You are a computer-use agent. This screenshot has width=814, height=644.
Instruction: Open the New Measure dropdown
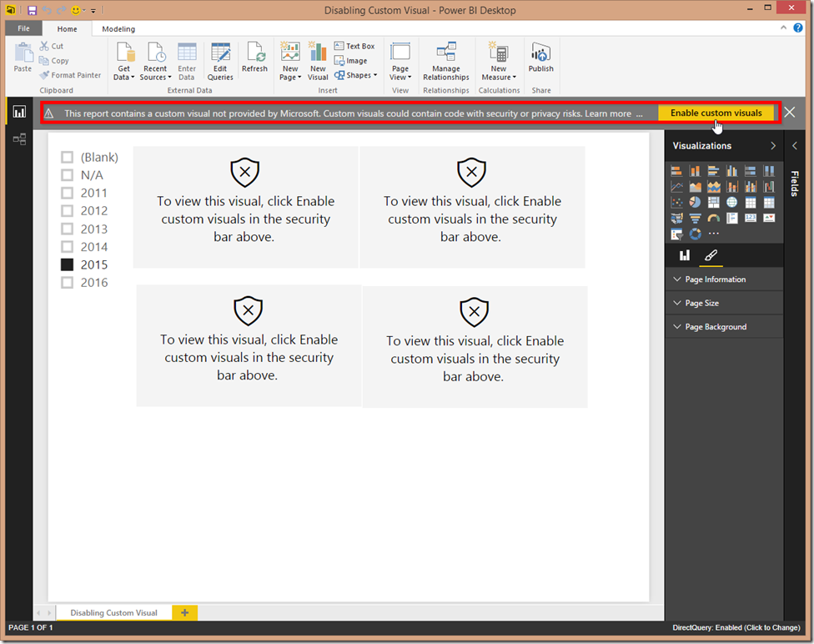[499, 62]
